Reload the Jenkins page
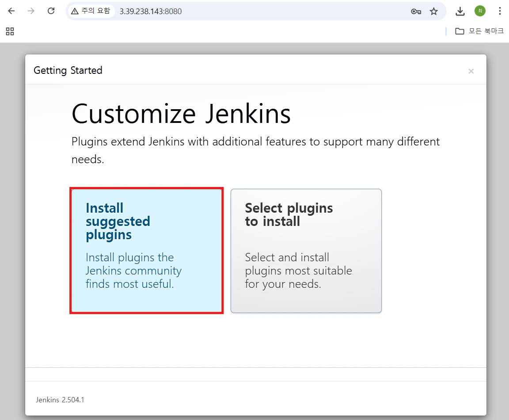 [x=51, y=11]
